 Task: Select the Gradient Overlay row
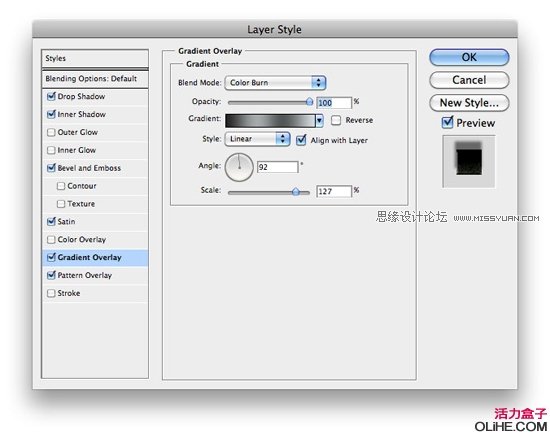[95, 258]
